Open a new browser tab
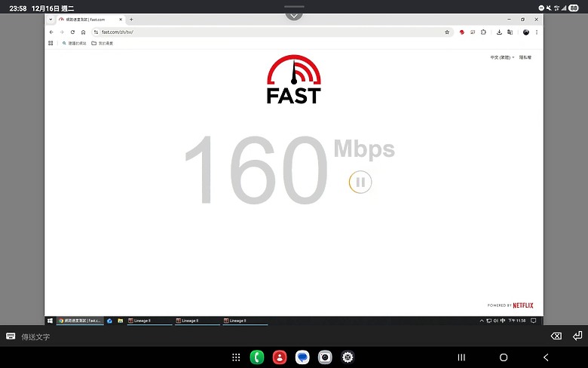Screen dimensions: 588x368 coord(131,20)
